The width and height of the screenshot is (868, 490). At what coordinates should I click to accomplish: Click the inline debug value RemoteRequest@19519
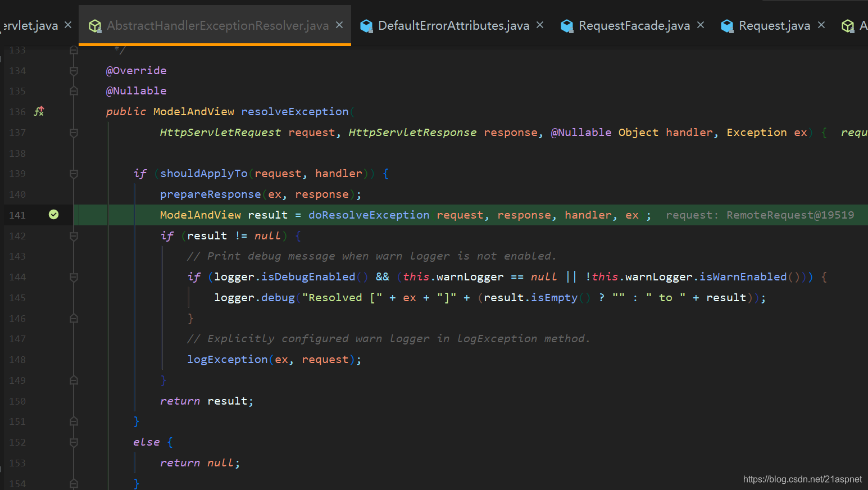pos(790,215)
